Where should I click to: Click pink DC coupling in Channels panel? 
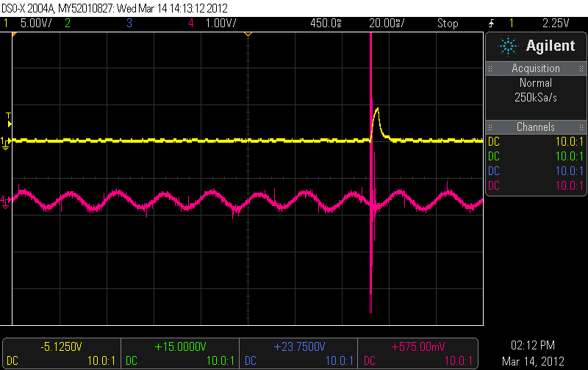494,186
